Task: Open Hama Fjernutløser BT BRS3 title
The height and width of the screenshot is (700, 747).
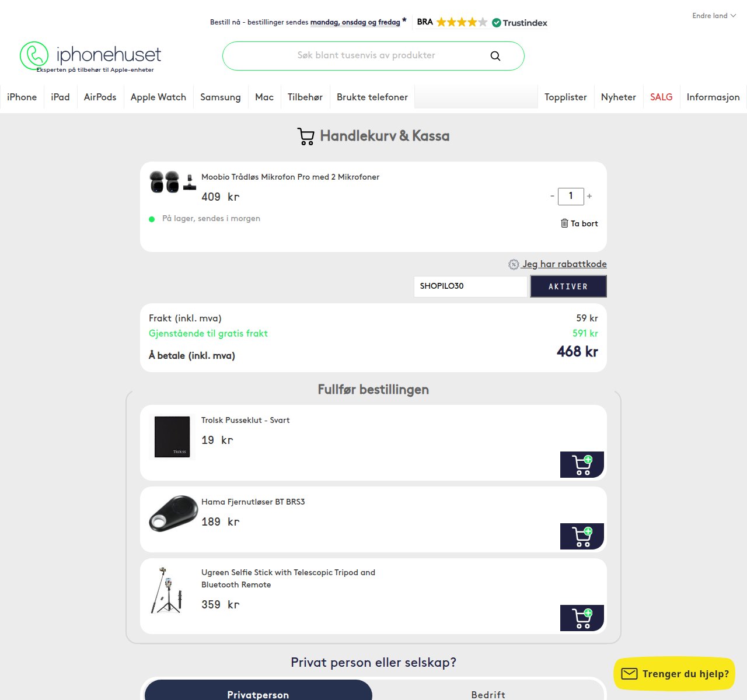Action: click(253, 502)
